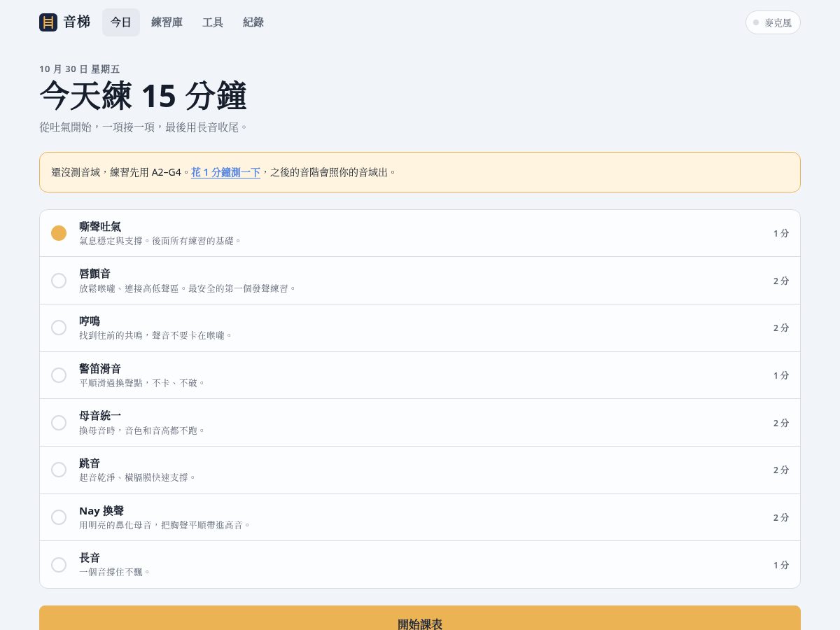Select the 長音 exercise circle
840x630 pixels.
tap(59, 565)
